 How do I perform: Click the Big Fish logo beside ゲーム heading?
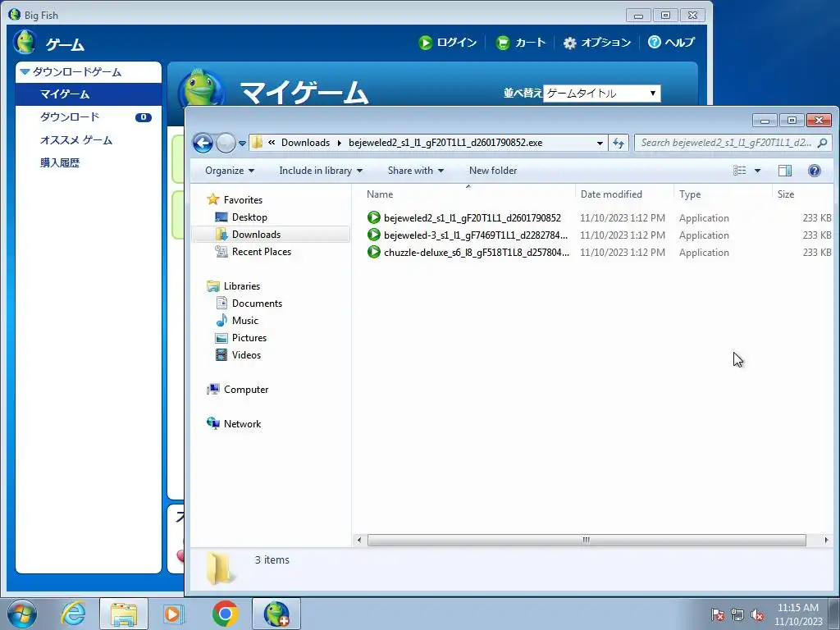[x=25, y=42]
